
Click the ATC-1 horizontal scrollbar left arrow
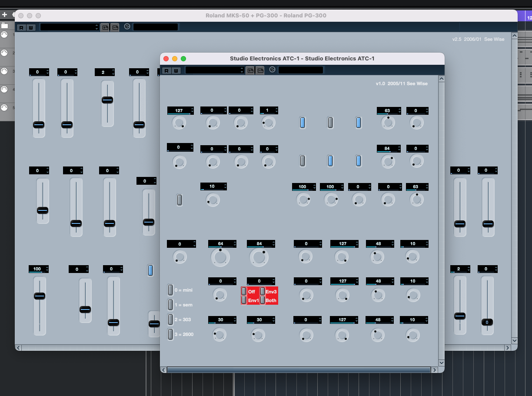click(x=164, y=370)
